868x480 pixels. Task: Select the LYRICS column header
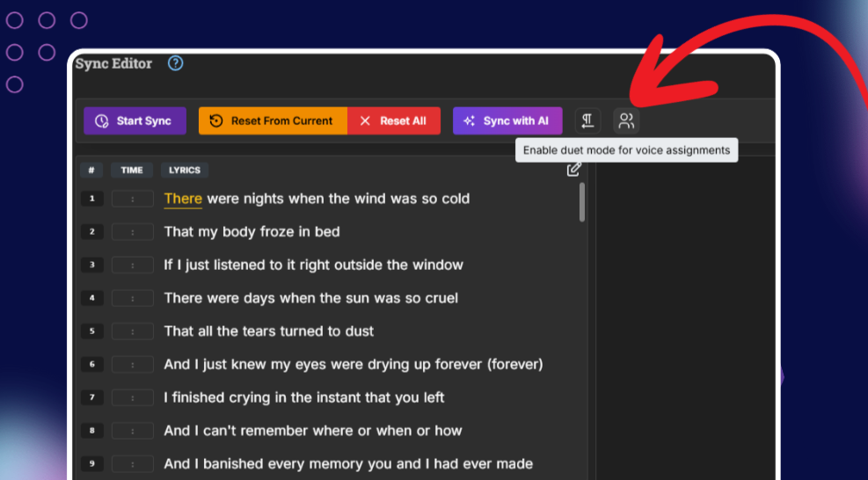click(185, 170)
